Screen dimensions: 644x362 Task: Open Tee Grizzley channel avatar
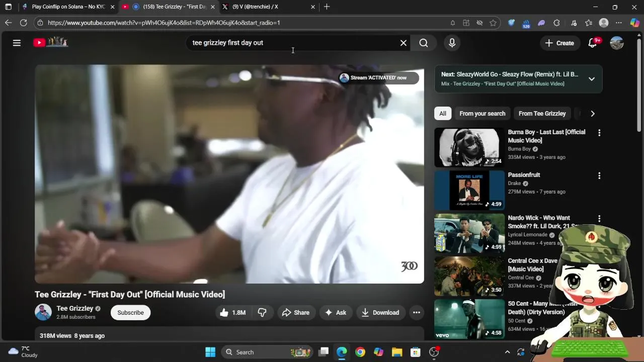click(x=43, y=312)
